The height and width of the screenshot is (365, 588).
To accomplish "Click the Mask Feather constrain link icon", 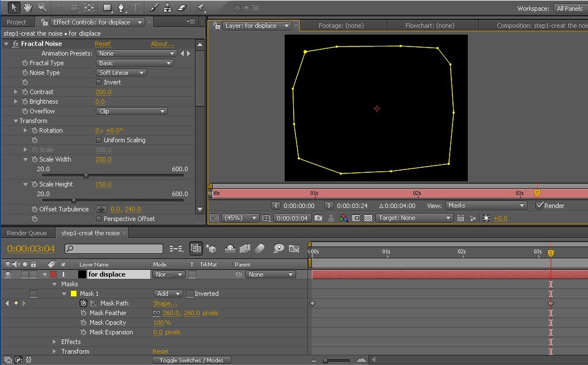I will [156, 313].
